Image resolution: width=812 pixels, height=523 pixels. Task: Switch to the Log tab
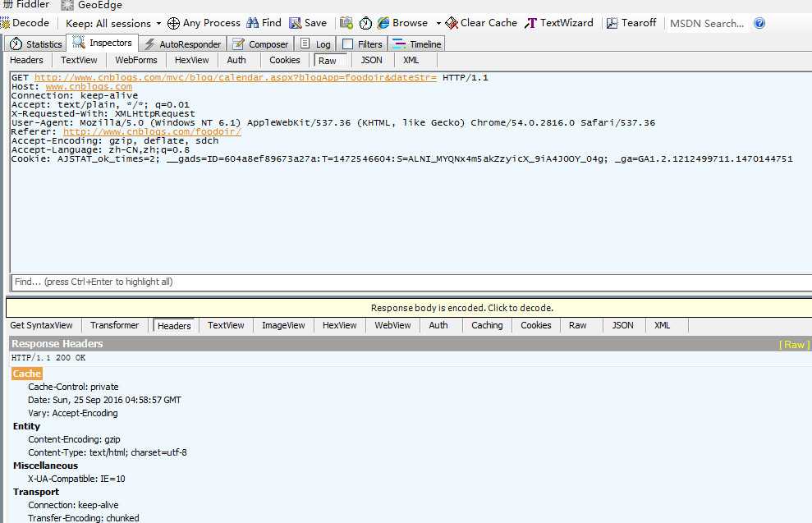coord(316,44)
